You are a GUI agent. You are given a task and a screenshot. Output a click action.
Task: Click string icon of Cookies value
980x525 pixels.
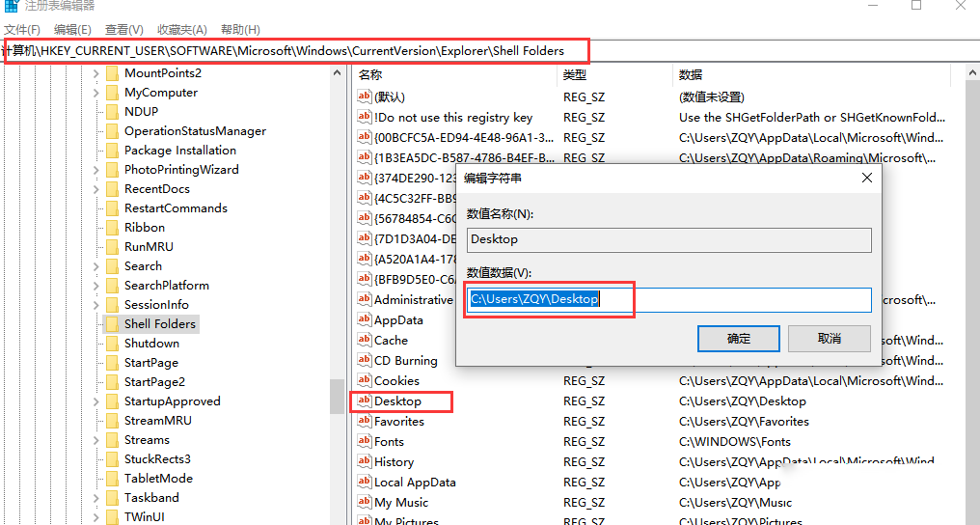(365, 380)
